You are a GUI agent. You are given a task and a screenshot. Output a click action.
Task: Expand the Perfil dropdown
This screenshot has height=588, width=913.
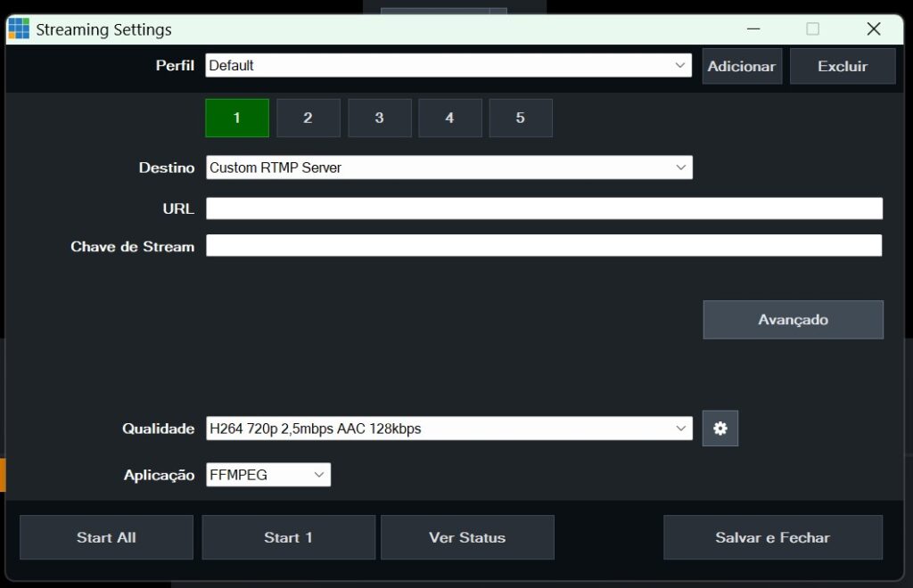680,66
